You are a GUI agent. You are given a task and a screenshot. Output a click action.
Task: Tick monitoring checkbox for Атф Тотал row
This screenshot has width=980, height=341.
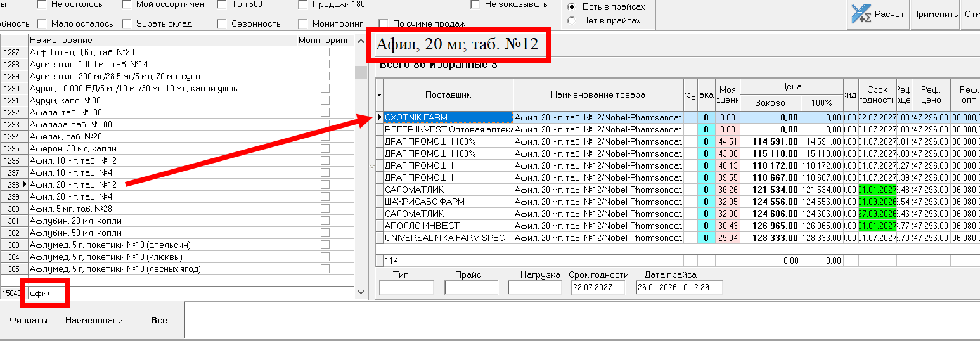[x=325, y=52]
